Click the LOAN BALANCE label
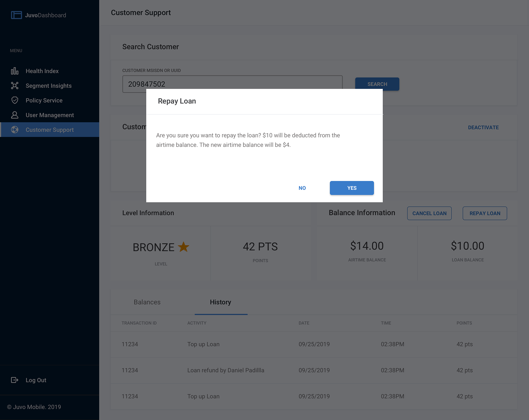 tap(468, 260)
